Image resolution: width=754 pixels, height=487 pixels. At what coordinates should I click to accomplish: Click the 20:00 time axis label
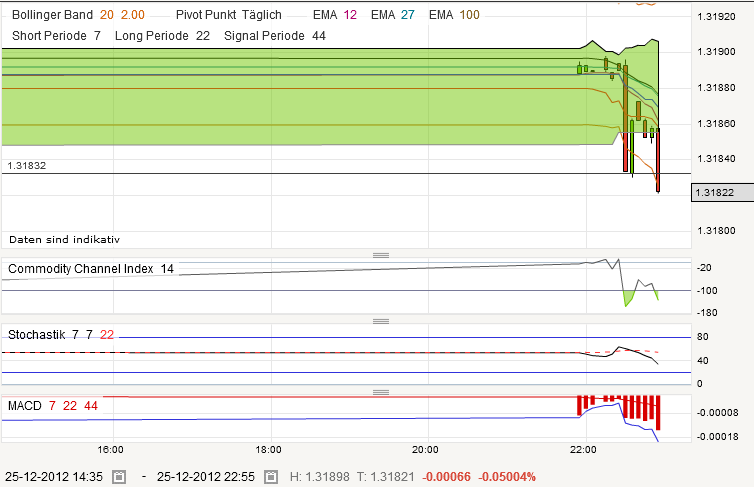[425, 450]
